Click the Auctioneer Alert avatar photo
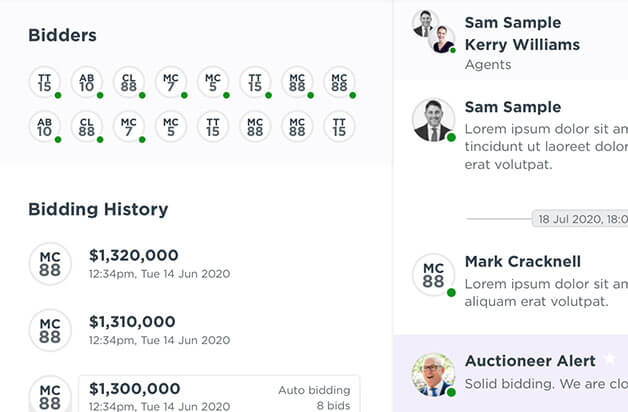Viewport: 628px width, 412px height. coord(434,375)
